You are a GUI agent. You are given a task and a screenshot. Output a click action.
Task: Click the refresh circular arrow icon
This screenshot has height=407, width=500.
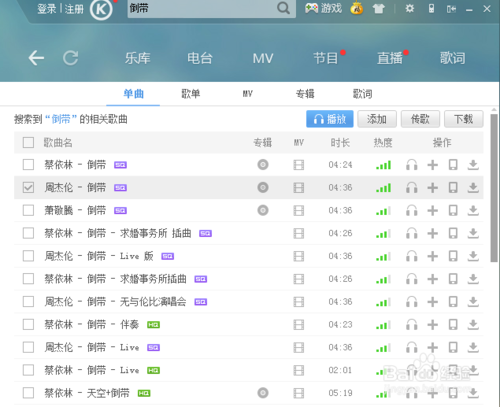click(71, 58)
